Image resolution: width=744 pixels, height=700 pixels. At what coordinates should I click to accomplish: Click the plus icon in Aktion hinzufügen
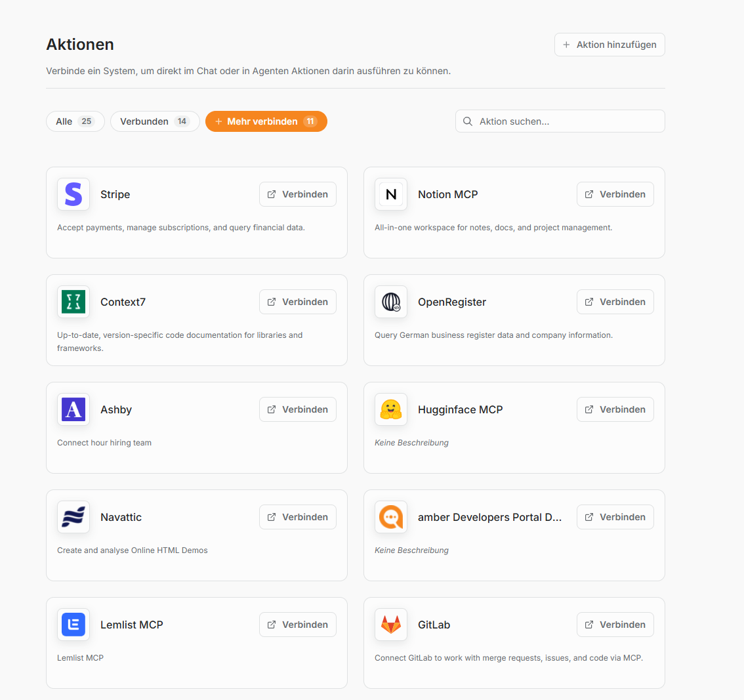click(x=566, y=45)
